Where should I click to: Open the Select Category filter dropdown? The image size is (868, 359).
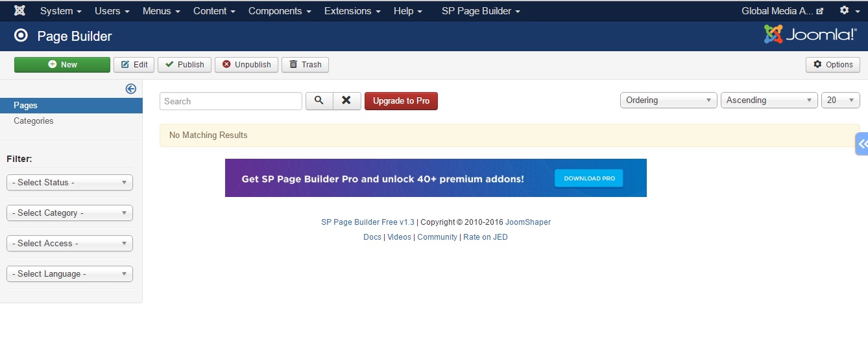(x=69, y=213)
